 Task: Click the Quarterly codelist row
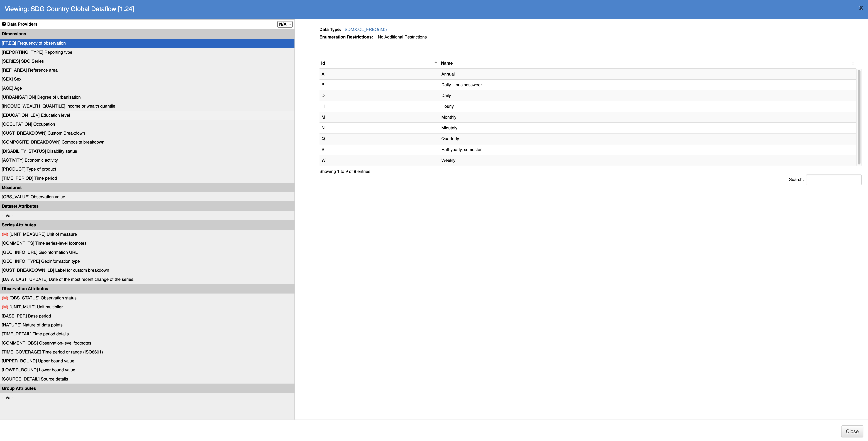click(588, 139)
